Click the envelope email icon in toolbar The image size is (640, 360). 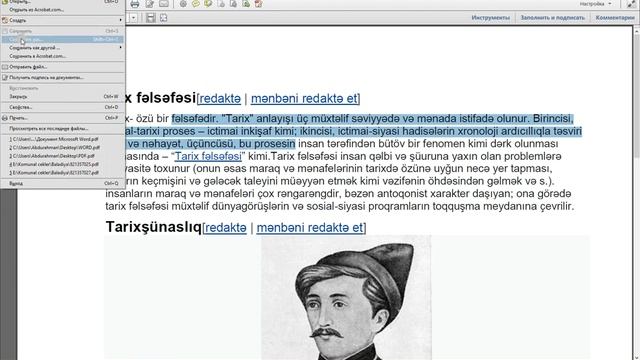[164, 4]
